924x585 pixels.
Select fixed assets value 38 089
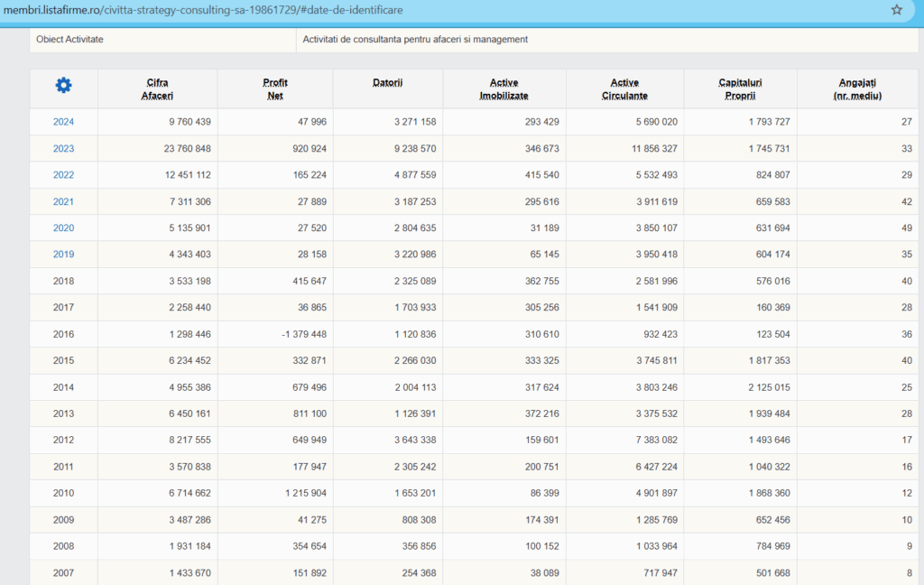point(544,572)
